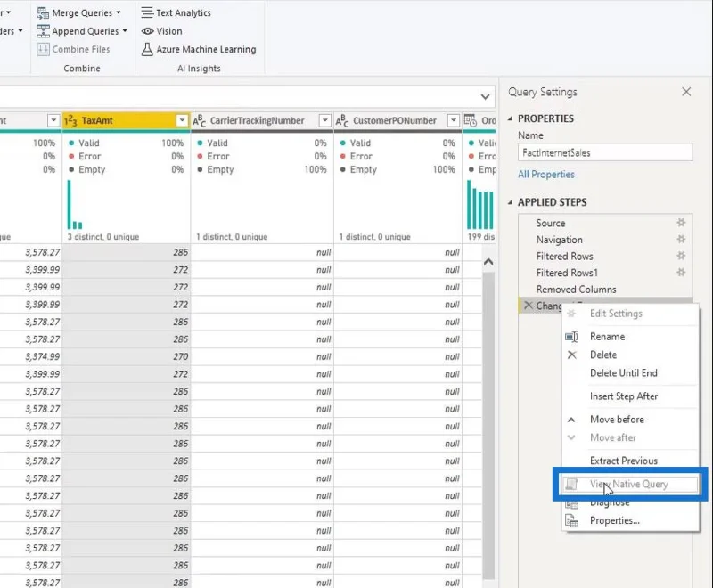Viewport: 713px width, 588px height.
Task: Collapse the APPLIED STEPS section
Action: point(510,202)
